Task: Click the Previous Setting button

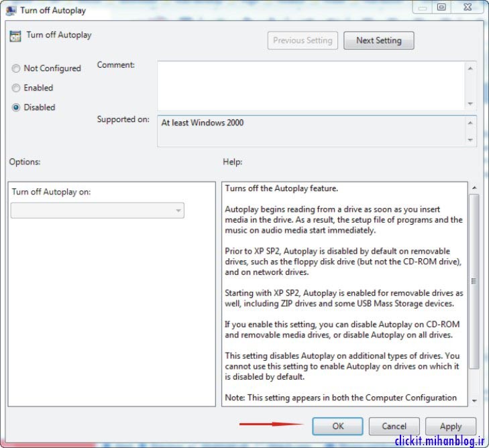Action: (303, 40)
